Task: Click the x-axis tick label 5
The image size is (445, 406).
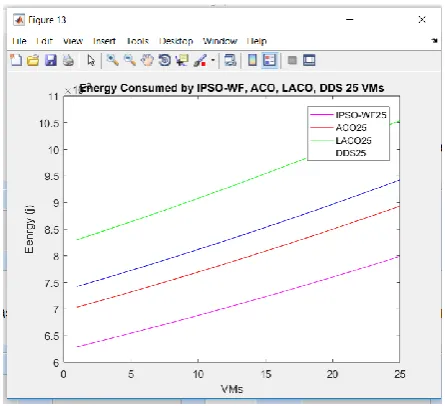Action: click(131, 374)
